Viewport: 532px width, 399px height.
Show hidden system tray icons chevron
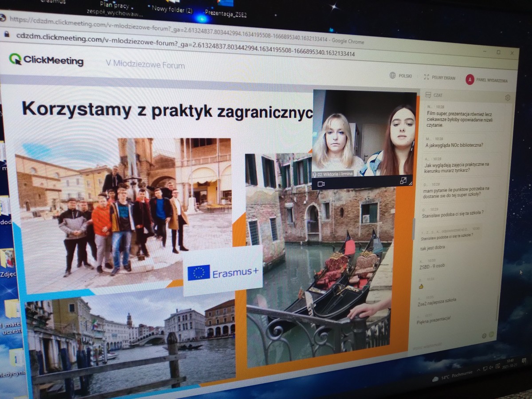479,369
